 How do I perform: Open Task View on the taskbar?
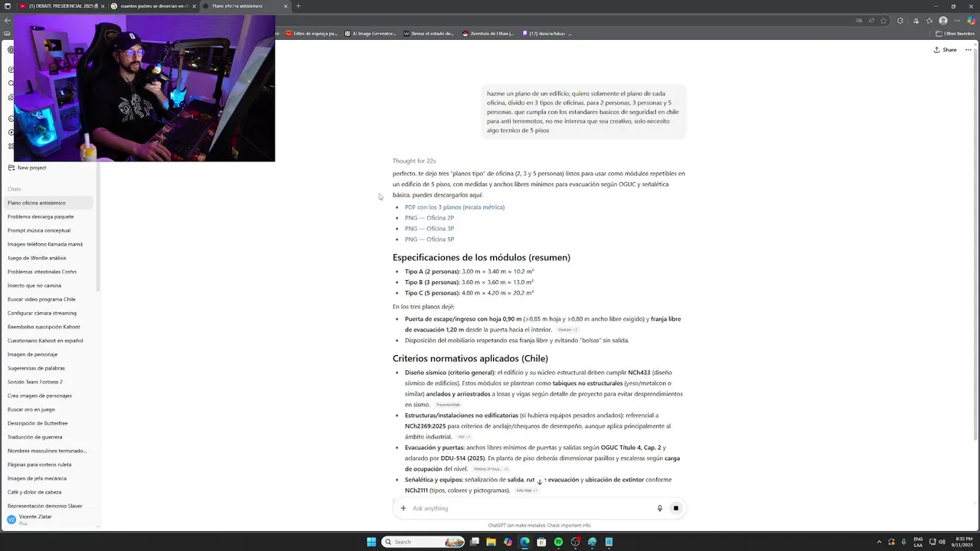tap(474, 542)
